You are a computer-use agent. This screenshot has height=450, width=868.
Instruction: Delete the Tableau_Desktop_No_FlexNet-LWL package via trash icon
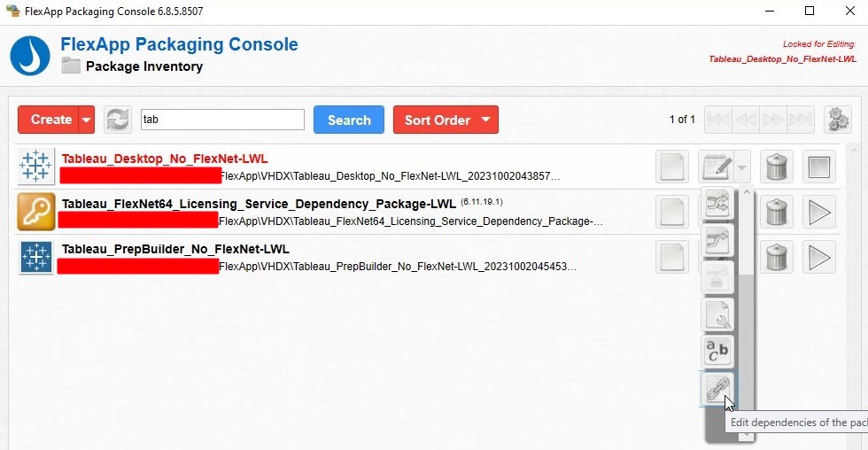click(x=776, y=167)
